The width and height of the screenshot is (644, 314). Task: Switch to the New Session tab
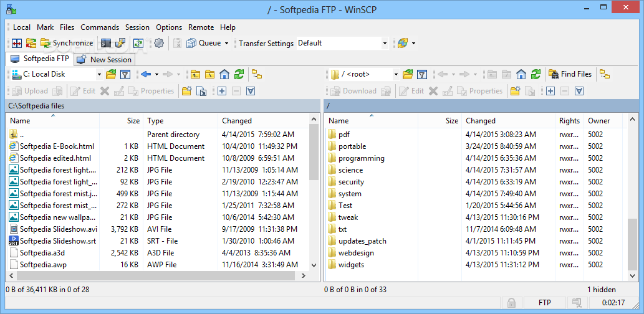coord(104,60)
